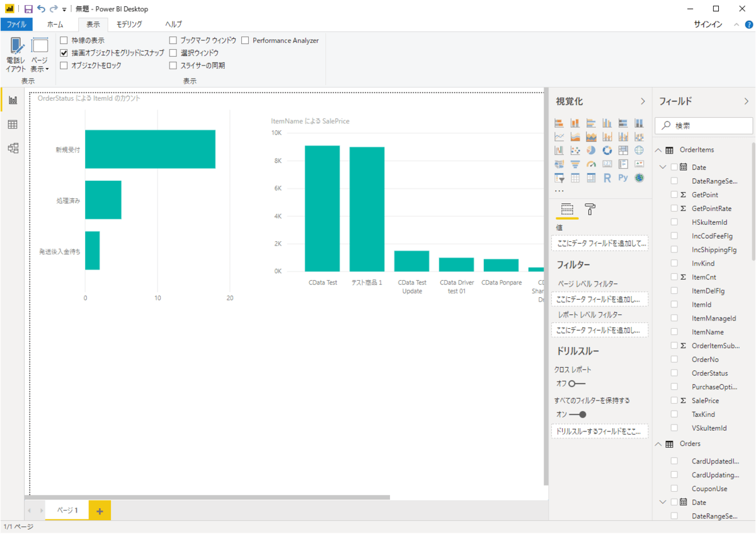The height and width of the screenshot is (534, 756).
Task: Switch to the モデリング ribbon tab
Action: pyautogui.click(x=129, y=25)
